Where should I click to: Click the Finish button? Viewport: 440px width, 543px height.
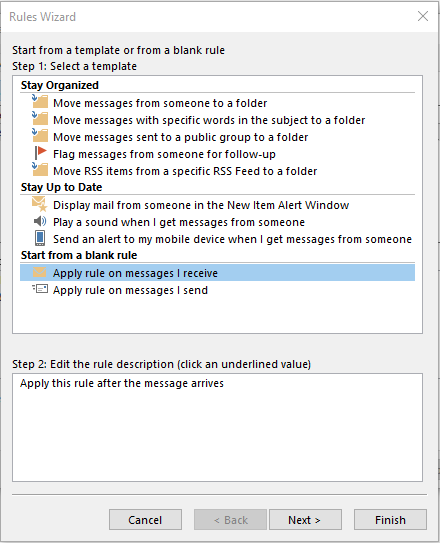point(390,519)
